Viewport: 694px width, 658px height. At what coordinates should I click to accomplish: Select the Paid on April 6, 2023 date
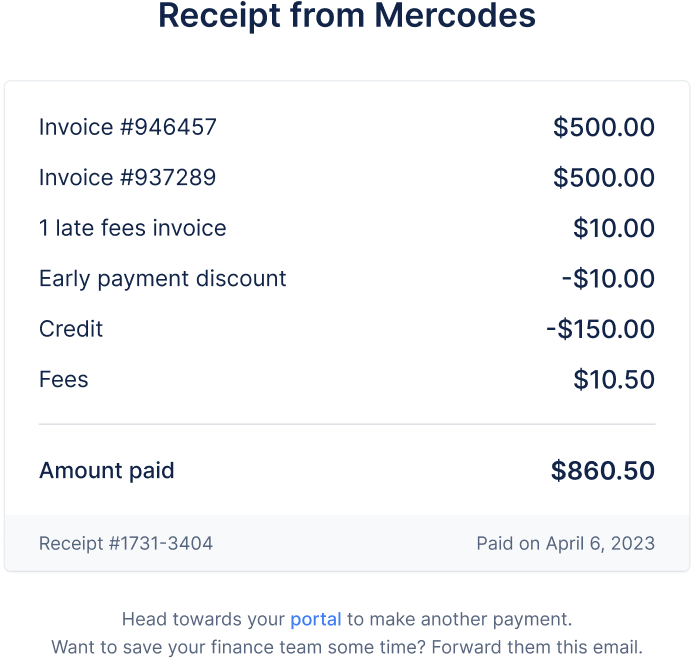[x=566, y=543]
